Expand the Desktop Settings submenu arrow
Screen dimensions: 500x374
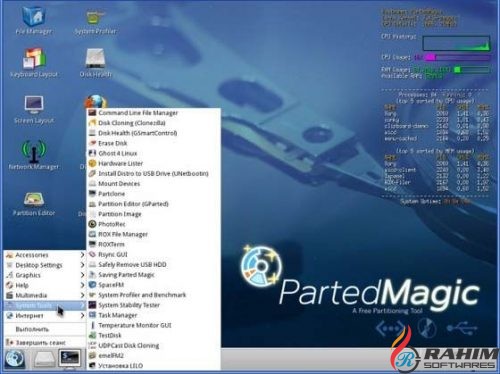pos(82,265)
